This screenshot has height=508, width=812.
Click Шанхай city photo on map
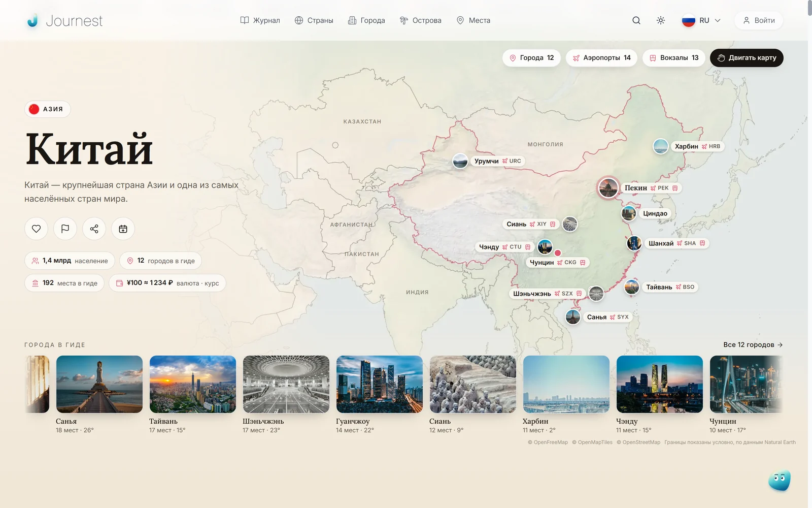[634, 243]
